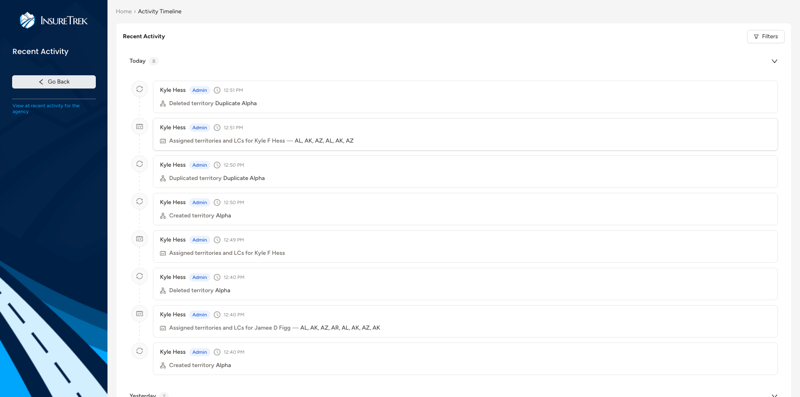Screen dimensions: 800x397
Task: Click timeline card icon for 12:49 PM assignment entry
Action: (x=139, y=239)
